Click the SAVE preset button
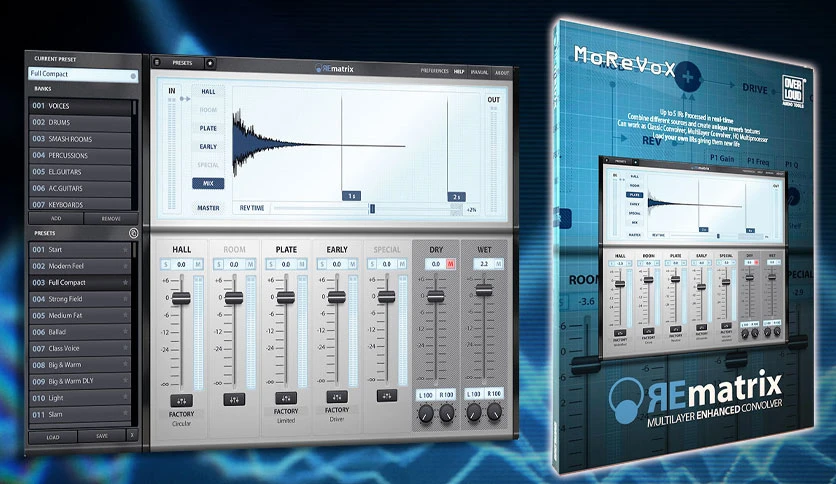The height and width of the screenshot is (484, 836). point(102,436)
